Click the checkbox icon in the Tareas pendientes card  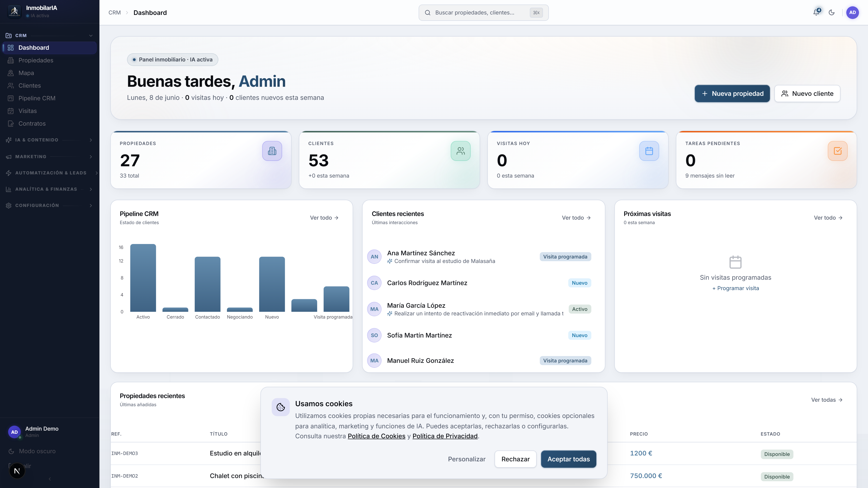(838, 151)
